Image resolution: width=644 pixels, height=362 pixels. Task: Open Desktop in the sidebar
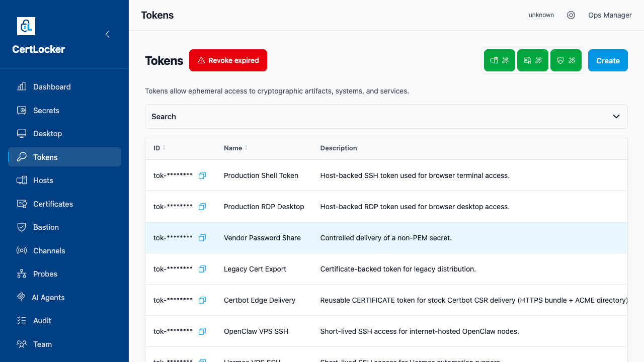click(64, 134)
